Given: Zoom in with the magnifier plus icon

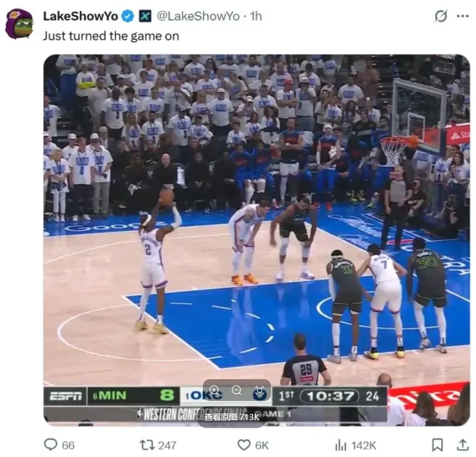Looking at the screenshot, I should pyautogui.click(x=214, y=390).
